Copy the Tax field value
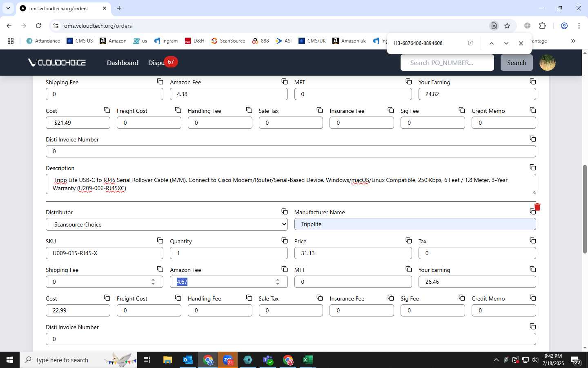Viewport: 588px width, 368px height. (533, 241)
